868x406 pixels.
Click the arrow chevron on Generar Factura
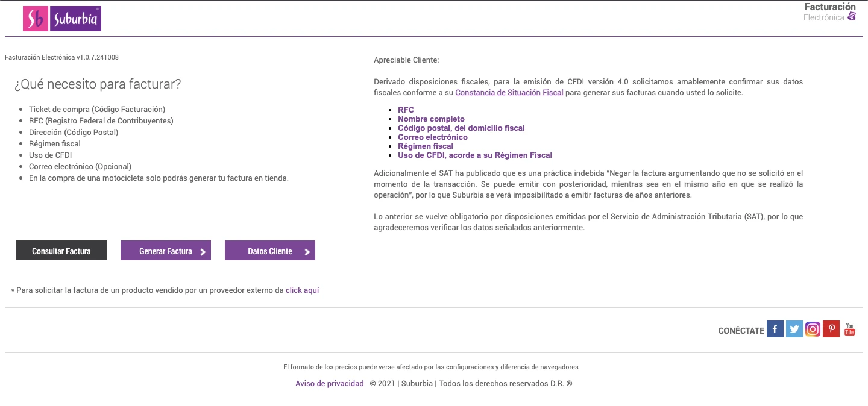pos(203,252)
